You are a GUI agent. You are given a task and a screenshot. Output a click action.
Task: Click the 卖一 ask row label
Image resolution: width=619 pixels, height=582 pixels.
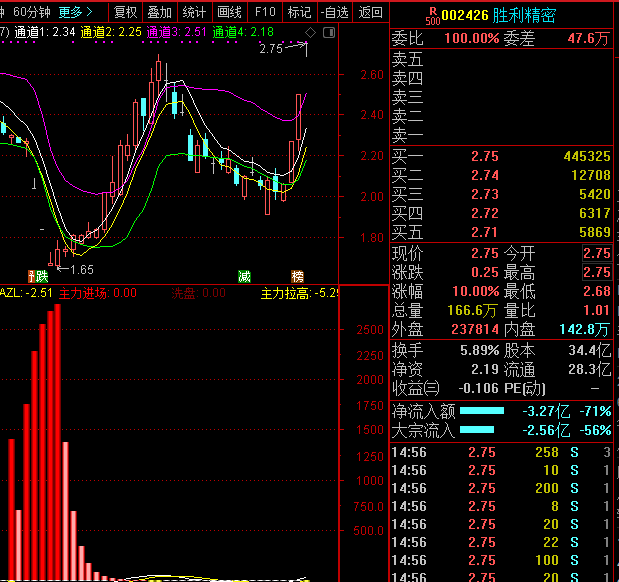(407, 135)
